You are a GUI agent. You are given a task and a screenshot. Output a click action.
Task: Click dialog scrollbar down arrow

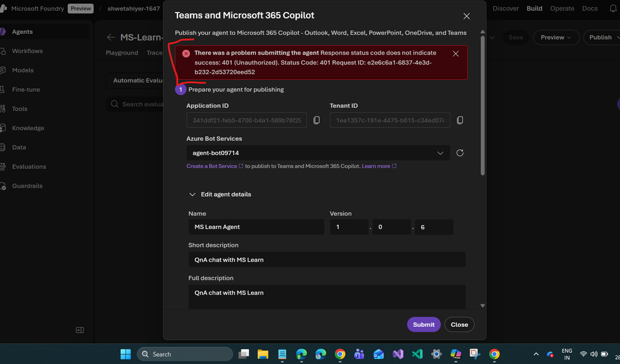coord(482,306)
